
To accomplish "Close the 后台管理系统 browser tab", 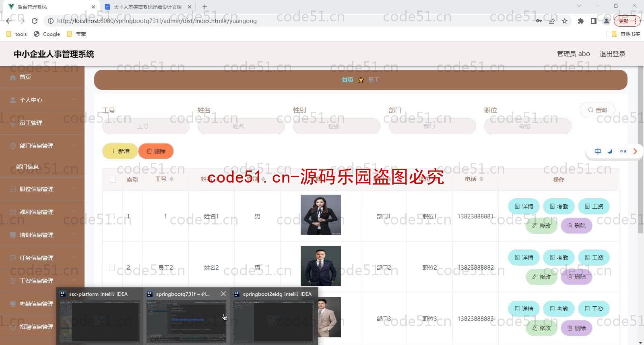I will click(93, 7).
